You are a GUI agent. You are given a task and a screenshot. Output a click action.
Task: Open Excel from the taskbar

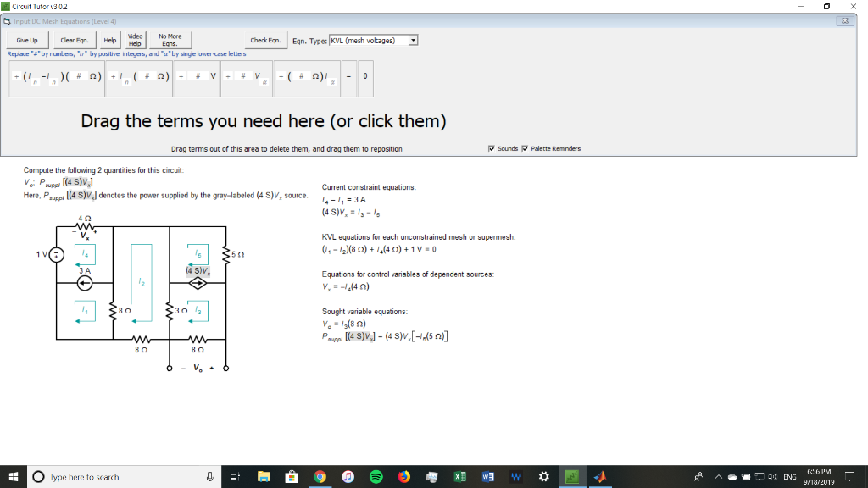pos(459,476)
